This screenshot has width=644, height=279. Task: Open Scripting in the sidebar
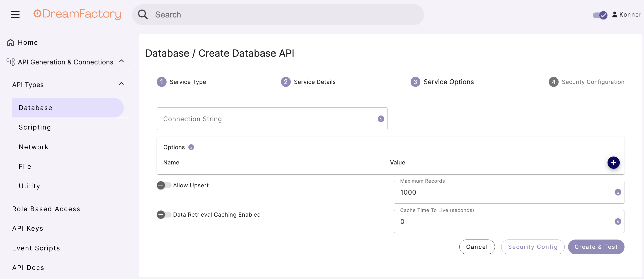click(x=35, y=127)
